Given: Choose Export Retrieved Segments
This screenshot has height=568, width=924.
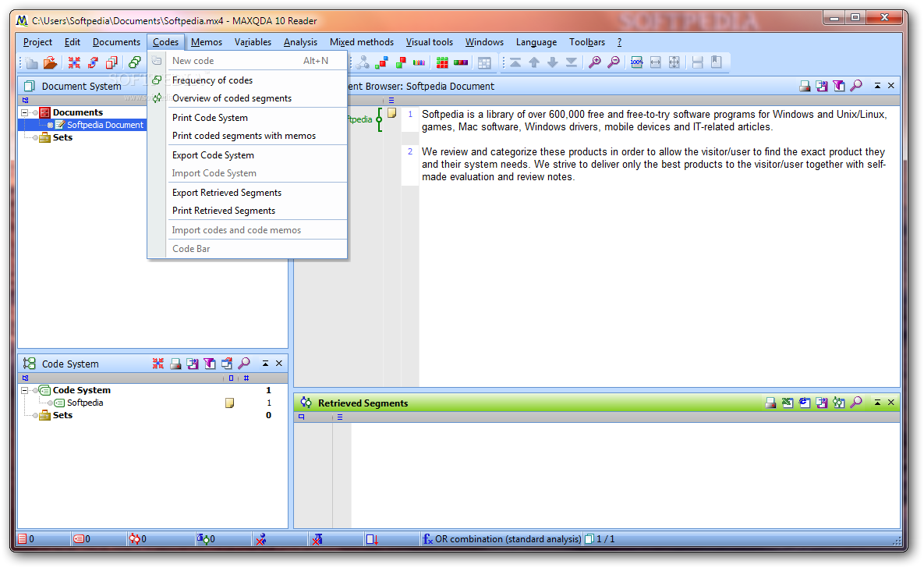Looking at the screenshot, I should point(247,193).
